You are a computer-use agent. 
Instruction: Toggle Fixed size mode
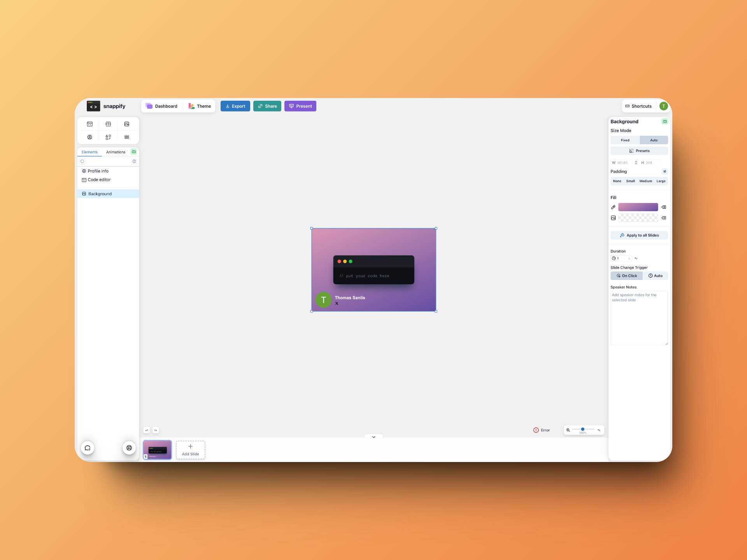pos(625,140)
